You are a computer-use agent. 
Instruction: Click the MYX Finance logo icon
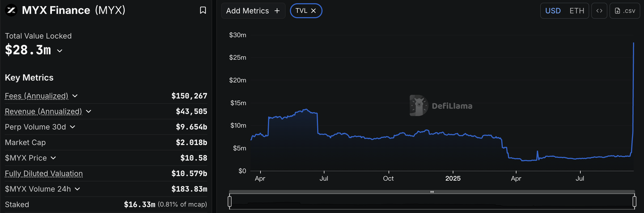[x=12, y=10]
